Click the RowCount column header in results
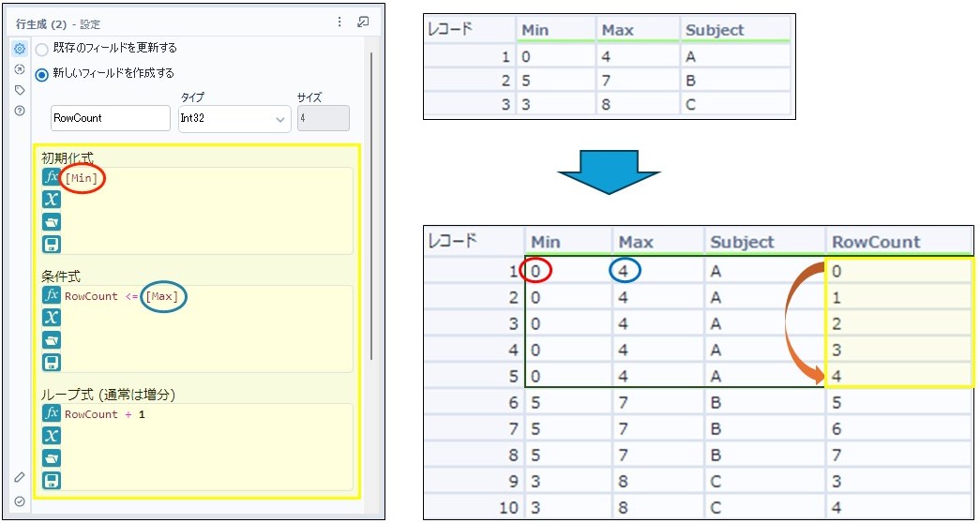 pos(877,242)
